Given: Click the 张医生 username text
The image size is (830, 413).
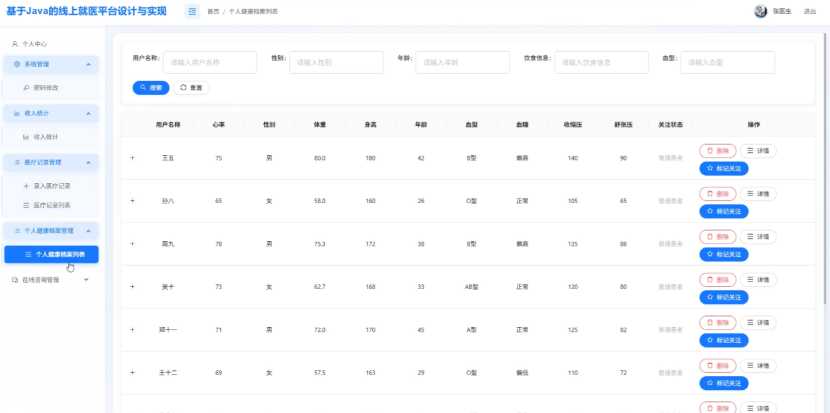Looking at the screenshot, I should 782,12.
